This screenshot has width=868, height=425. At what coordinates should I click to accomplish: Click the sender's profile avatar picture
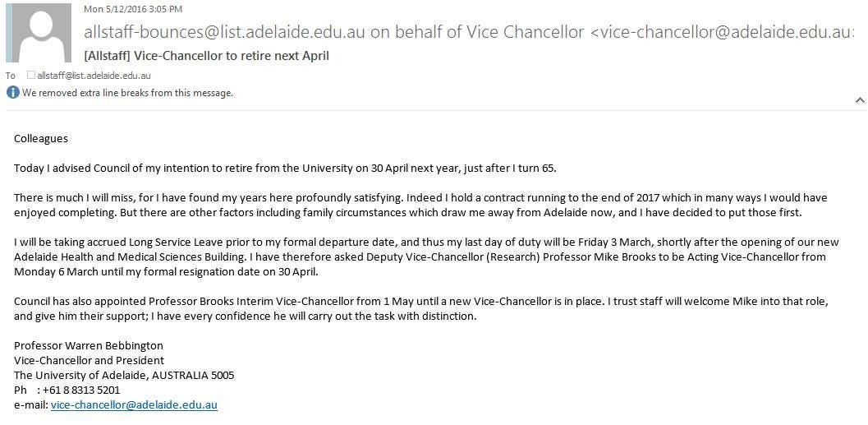(x=39, y=33)
